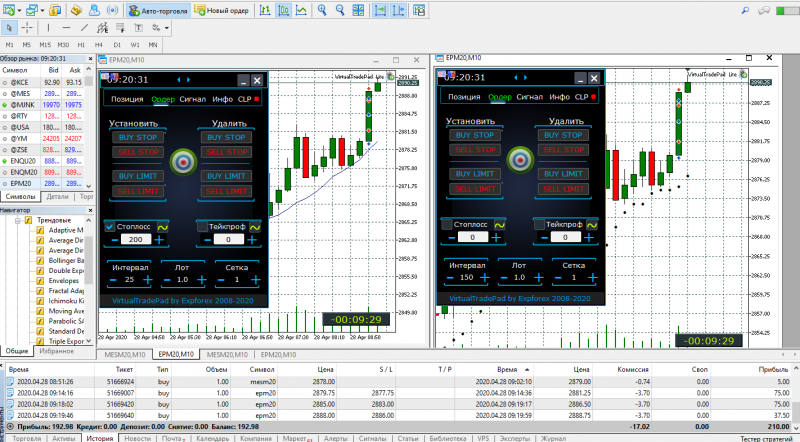Toggle the Market Watch window icon
Viewport: 800px width, 442px height.
(55, 10)
